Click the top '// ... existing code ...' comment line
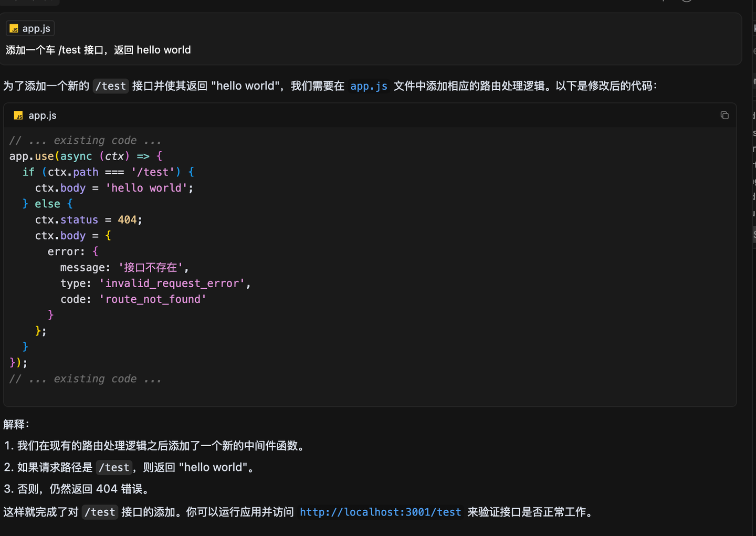 pos(85,140)
